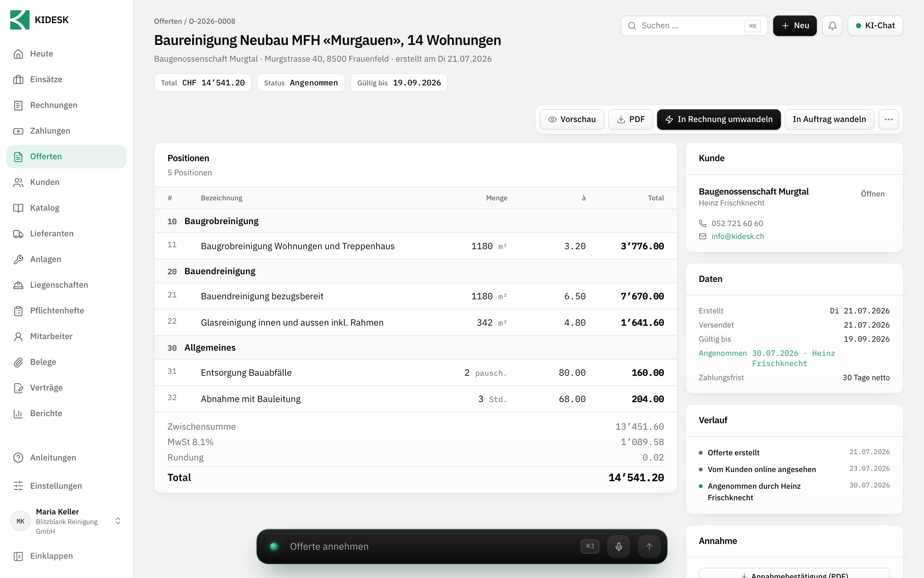Open Rechnungen via its invoice icon
Viewport: 924px width, 578px height.
point(18,105)
